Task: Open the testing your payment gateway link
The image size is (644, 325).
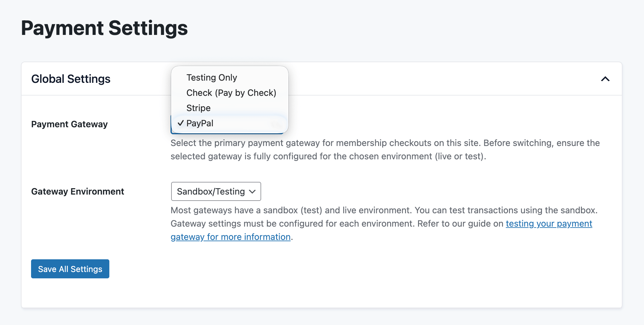Action: click(x=549, y=223)
